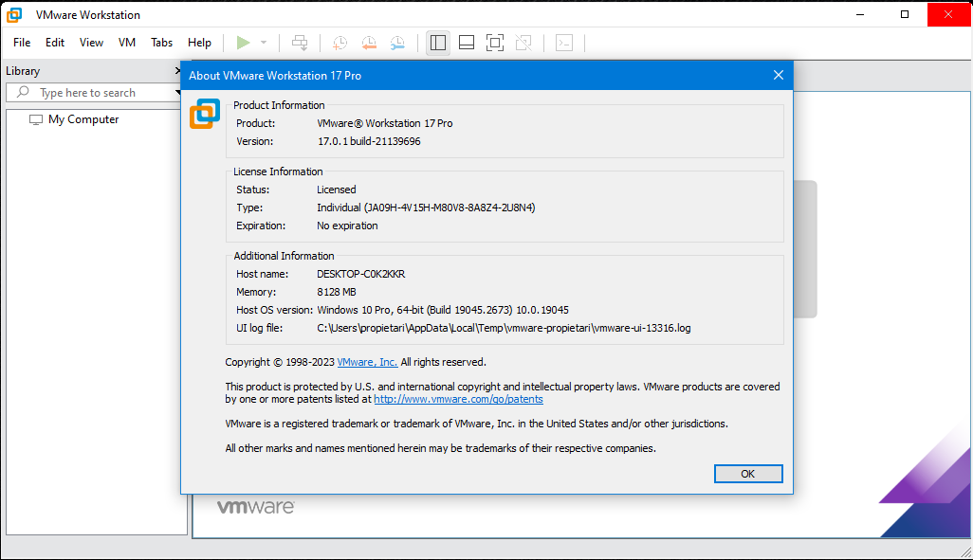Open the File menu

coord(22,43)
